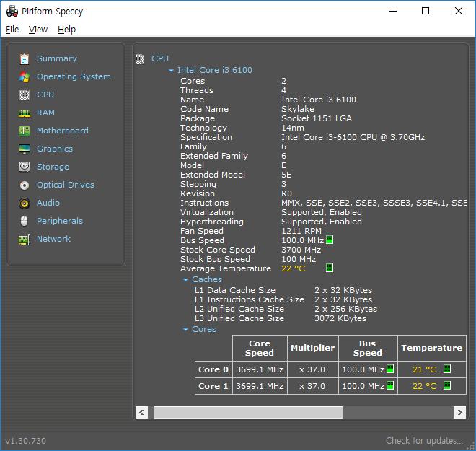Viewport: 476px width, 451px height.
Task: Click the Motherboard sidebar icon
Action: tap(25, 131)
